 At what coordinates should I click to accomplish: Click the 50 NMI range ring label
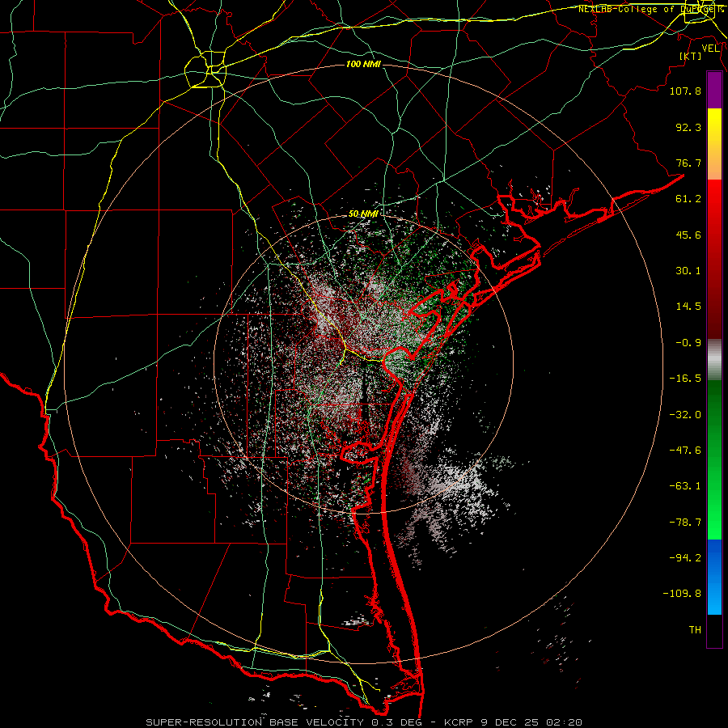click(363, 214)
